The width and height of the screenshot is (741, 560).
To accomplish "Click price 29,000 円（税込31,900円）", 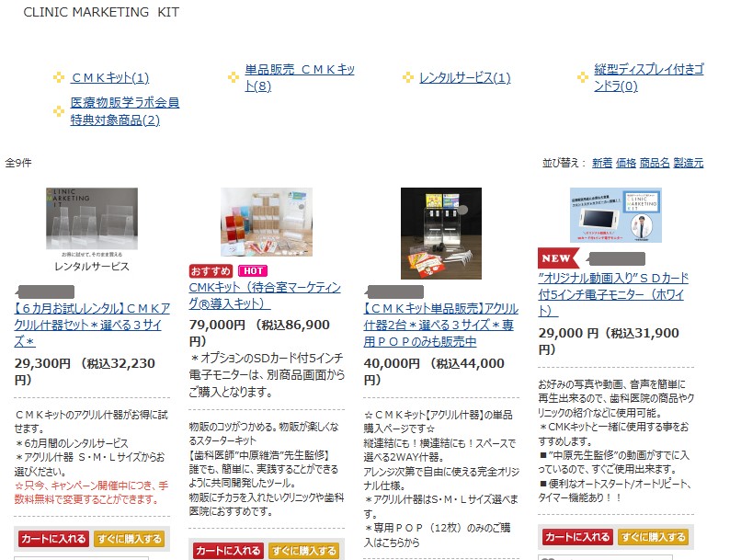I will tap(609, 341).
